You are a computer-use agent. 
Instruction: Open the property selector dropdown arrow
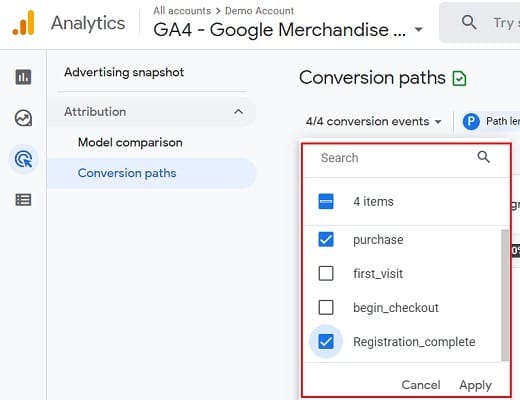418,29
